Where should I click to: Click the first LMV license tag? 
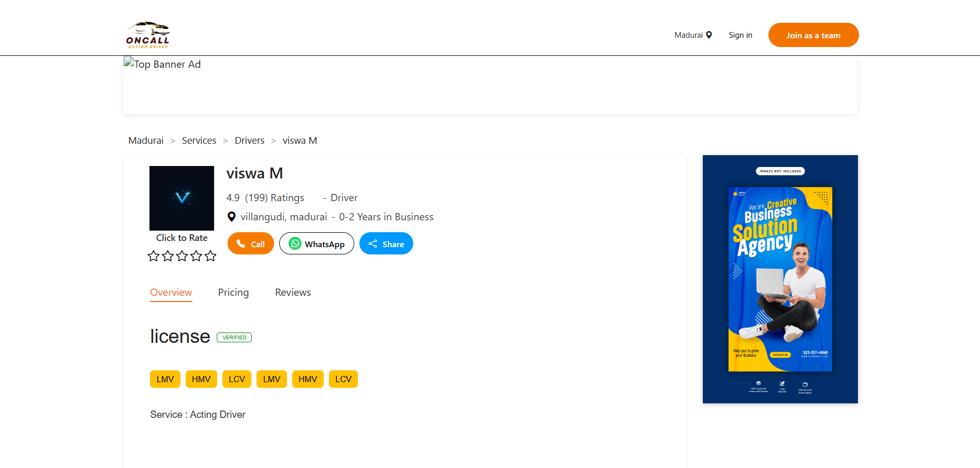(165, 379)
